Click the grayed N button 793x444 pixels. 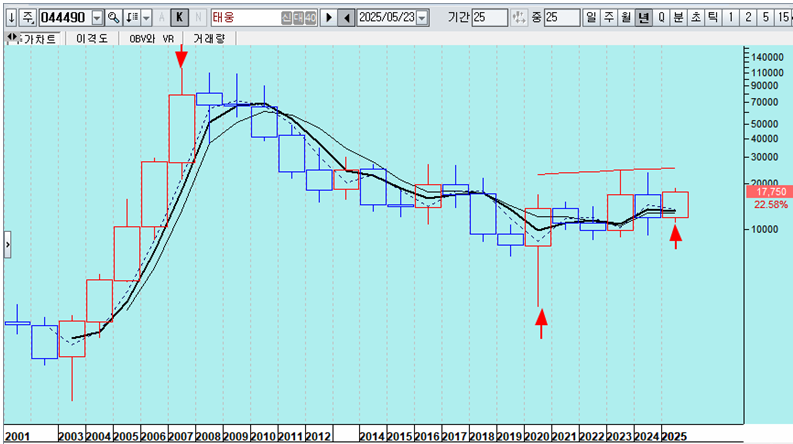[198, 18]
